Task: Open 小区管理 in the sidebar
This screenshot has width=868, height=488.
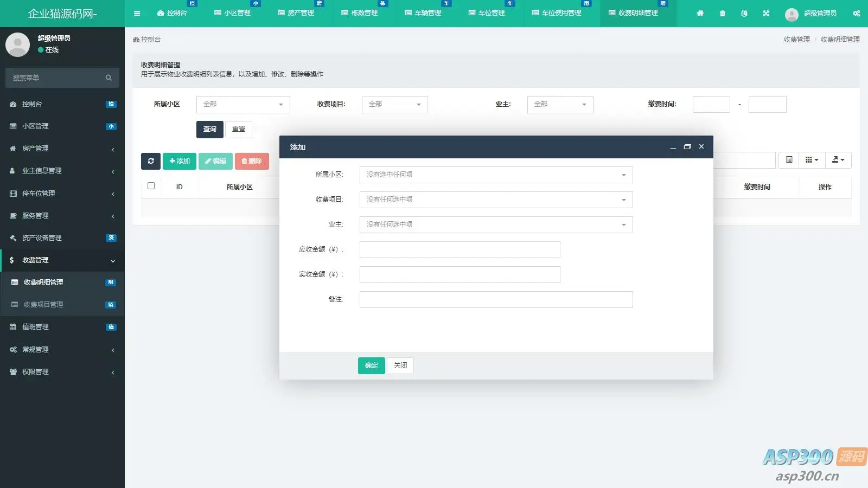Action: pyautogui.click(x=62, y=126)
